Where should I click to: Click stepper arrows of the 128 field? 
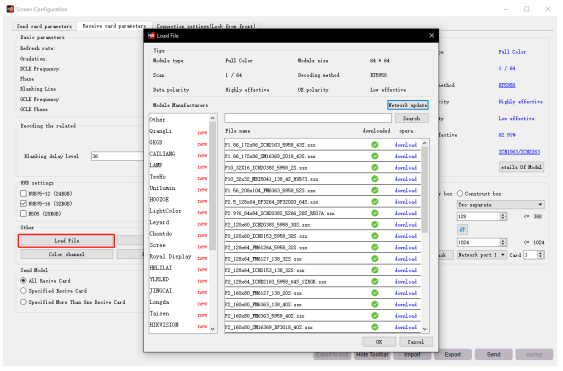[x=503, y=217]
